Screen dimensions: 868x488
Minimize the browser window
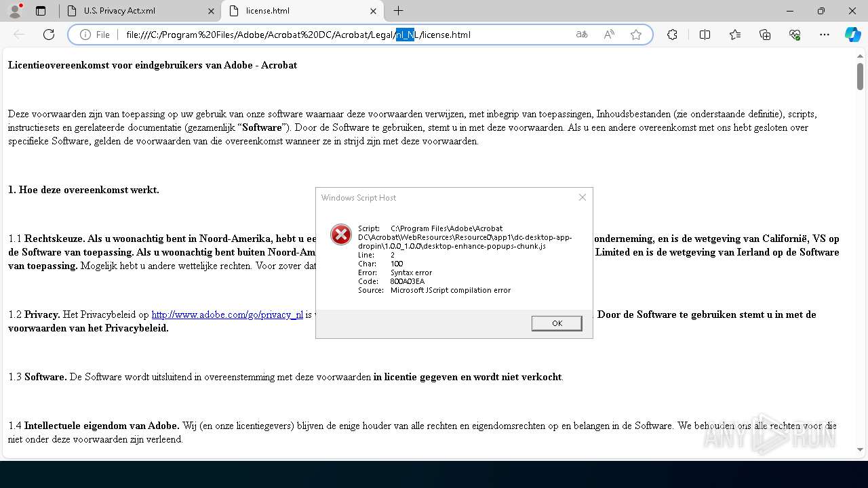coord(790,11)
